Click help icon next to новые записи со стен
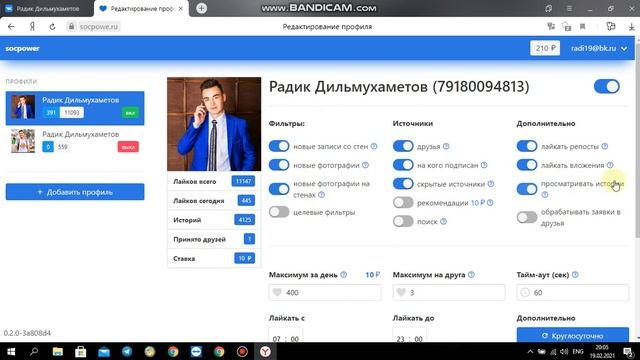 [x=374, y=146]
